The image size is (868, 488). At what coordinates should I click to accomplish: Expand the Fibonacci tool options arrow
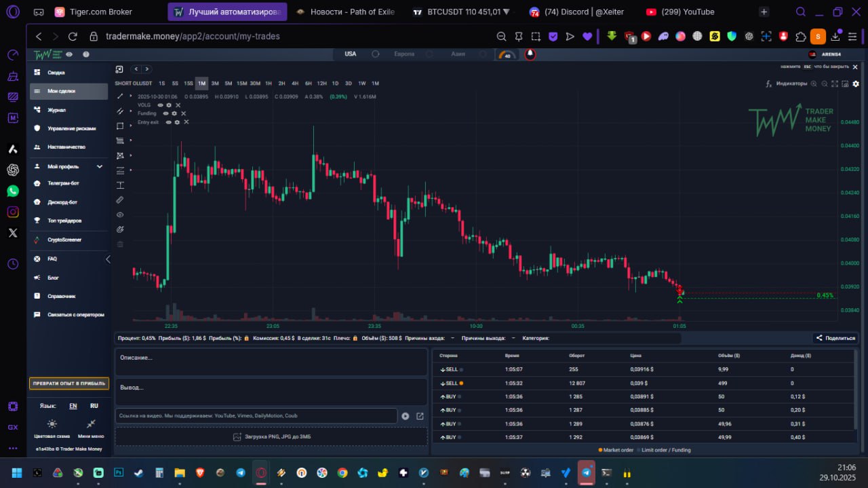coord(130,140)
